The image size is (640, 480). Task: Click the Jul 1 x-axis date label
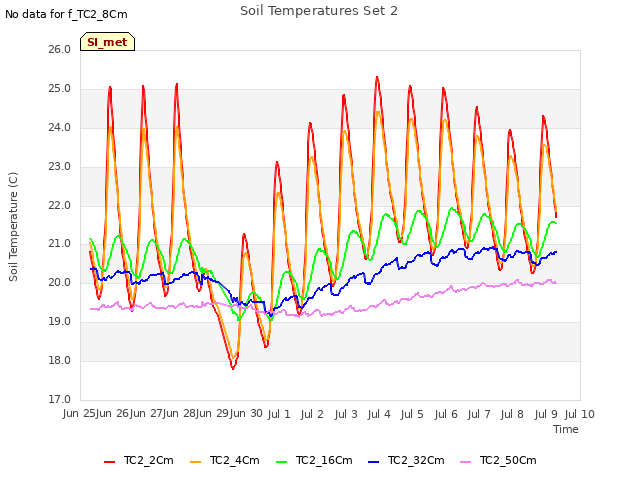point(279,414)
